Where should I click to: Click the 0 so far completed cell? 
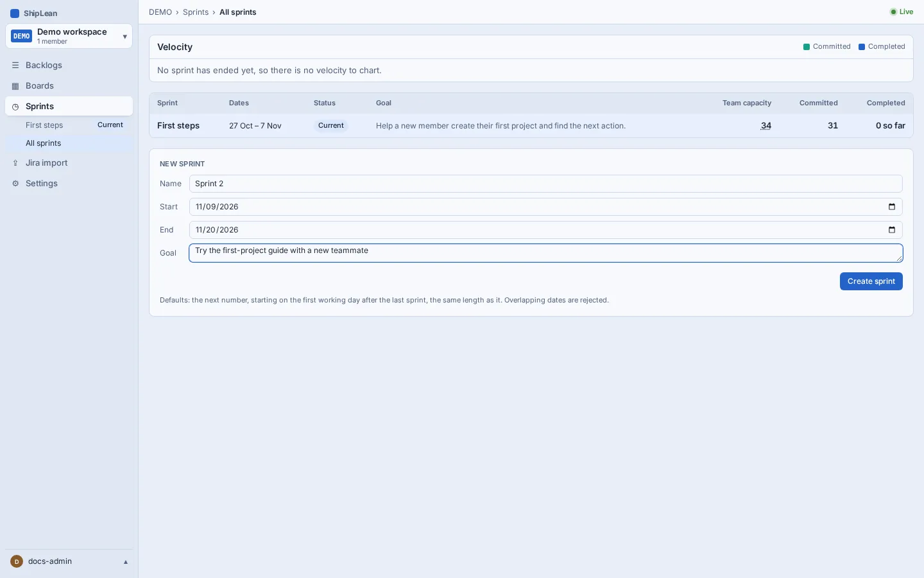click(891, 126)
